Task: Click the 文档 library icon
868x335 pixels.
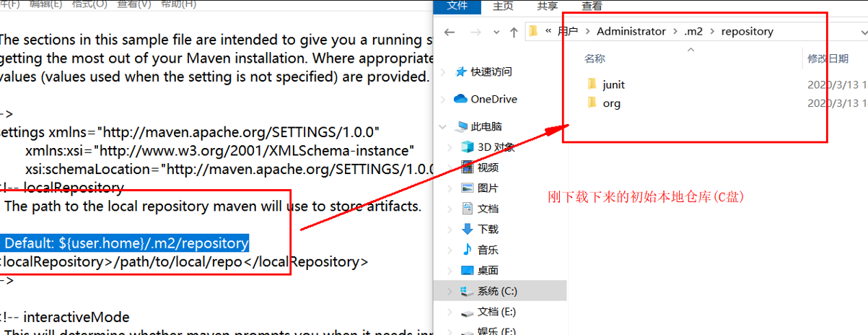Action: pos(468,209)
